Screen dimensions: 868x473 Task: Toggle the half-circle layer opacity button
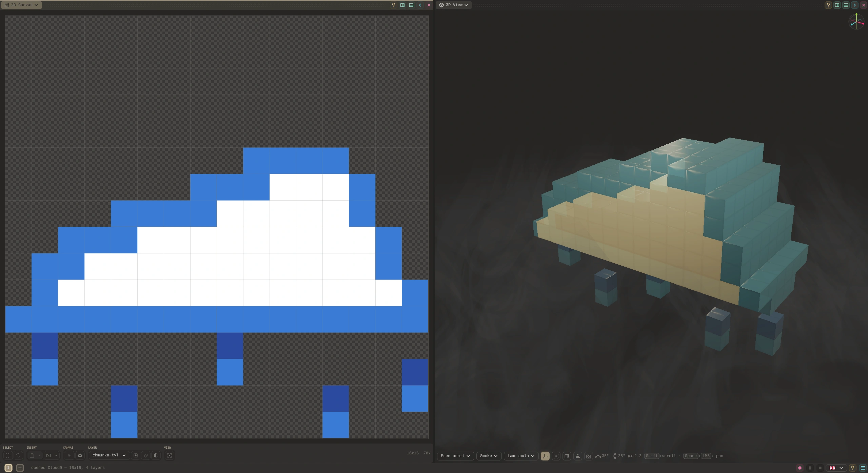click(156, 455)
